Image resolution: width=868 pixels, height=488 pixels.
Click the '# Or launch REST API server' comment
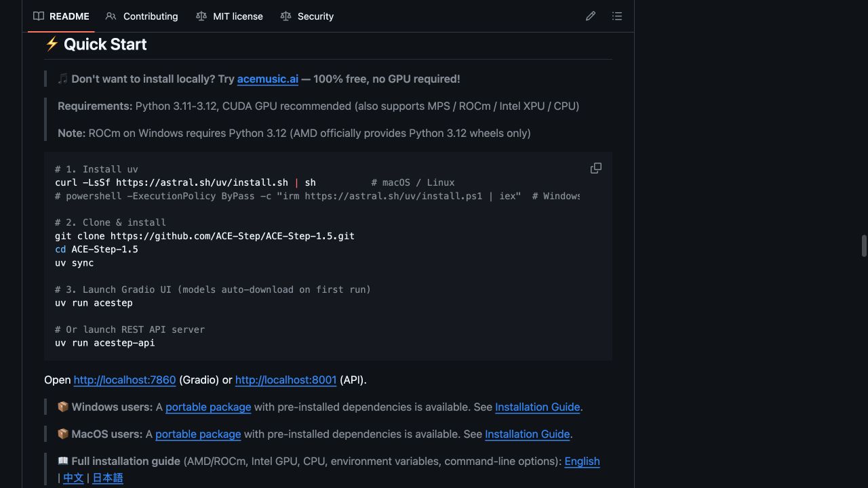[x=130, y=329]
